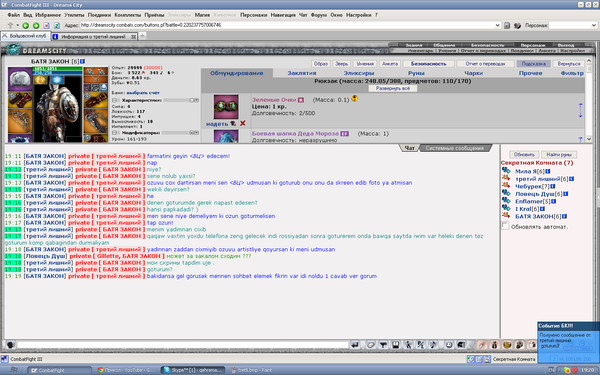The width and height of the screenshot is (600, 375).
Task: Switch to Информация о третий лишний tab
Action: pos(94,36)
